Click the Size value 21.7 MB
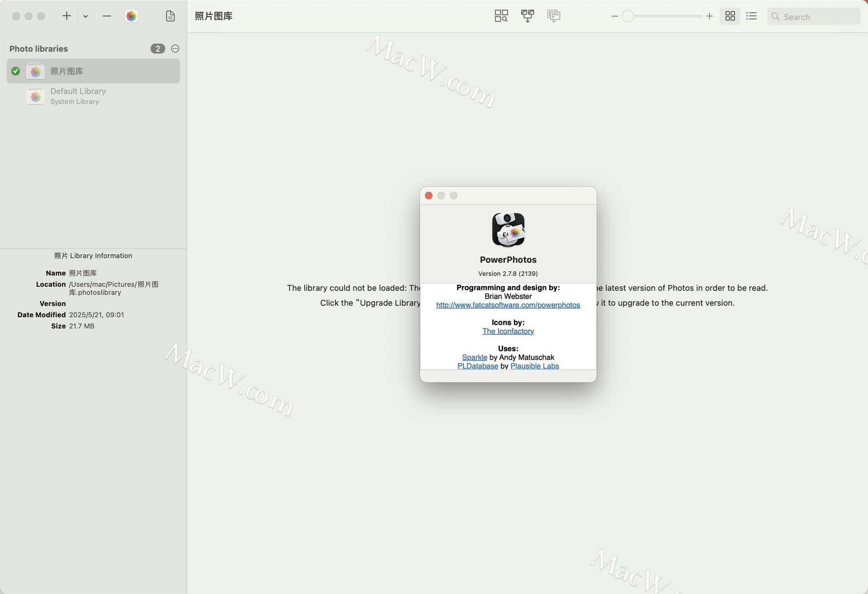Screen dimensions: 868x594 click(x=82, y=326)
